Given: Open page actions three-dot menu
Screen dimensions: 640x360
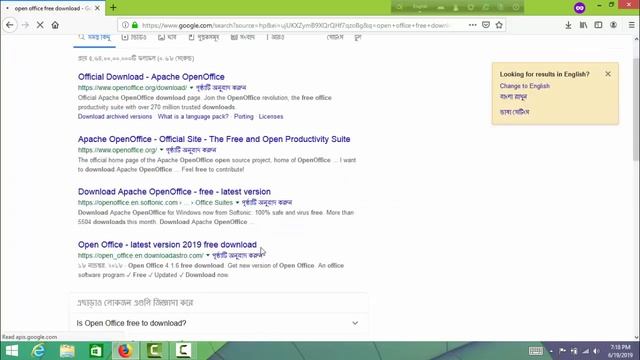Looking at the screenshot, I should [473, 25].
